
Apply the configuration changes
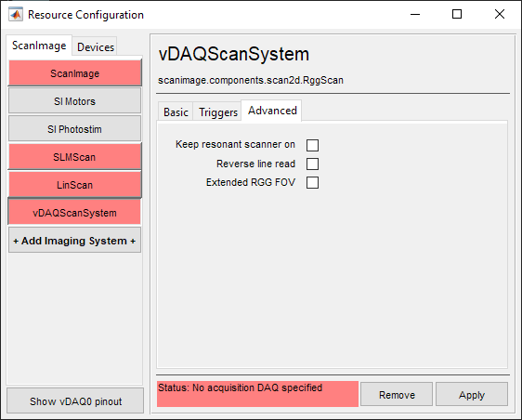pos(472,395)
